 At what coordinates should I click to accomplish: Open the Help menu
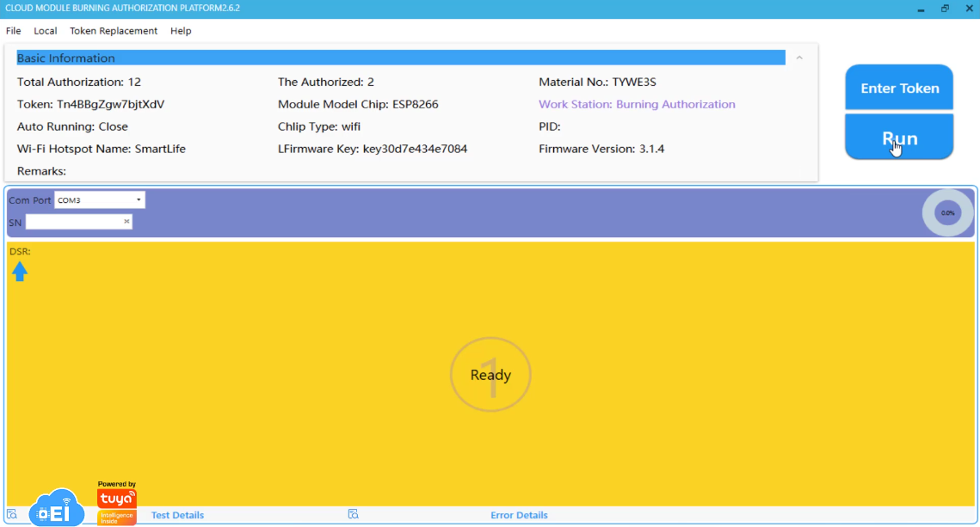[181, 31]
